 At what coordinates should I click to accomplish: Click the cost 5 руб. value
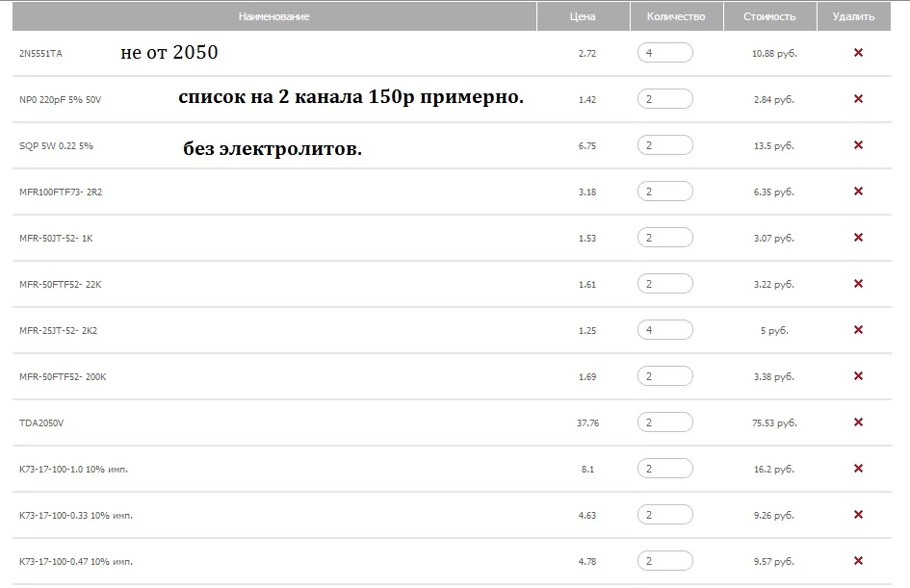pyautogui.click(x=774, y=330)
